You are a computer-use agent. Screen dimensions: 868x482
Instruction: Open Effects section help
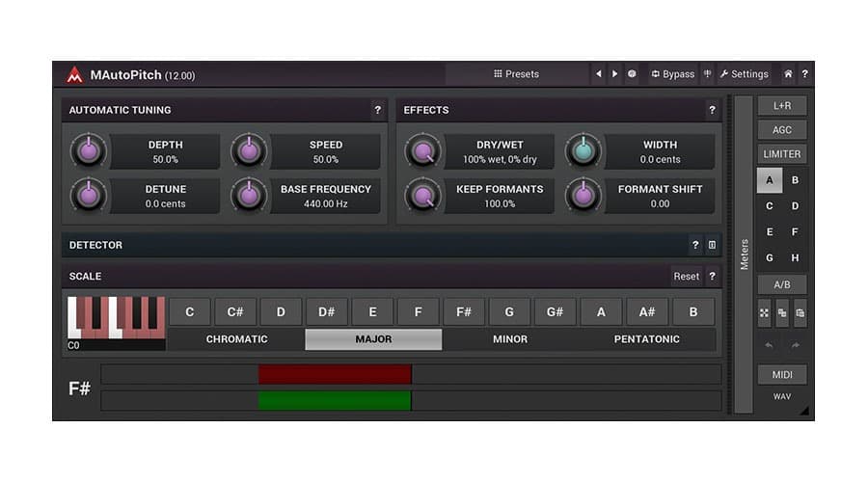click(x=712, y=110)
